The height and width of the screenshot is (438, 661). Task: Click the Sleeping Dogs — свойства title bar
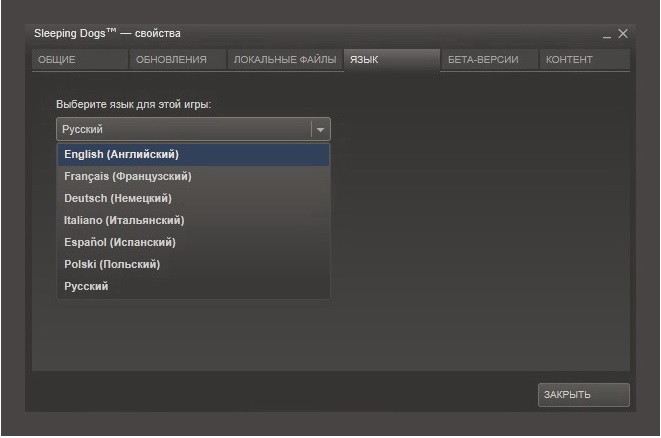300,34
